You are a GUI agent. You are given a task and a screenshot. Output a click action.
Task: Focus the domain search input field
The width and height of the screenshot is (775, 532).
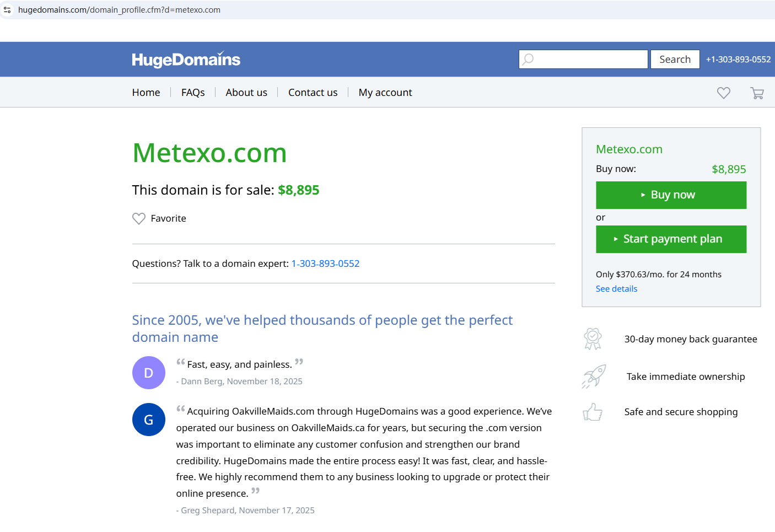tap(590, 59)
